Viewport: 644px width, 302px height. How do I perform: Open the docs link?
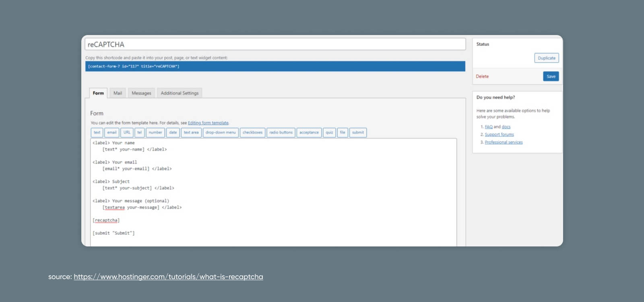[506, 127]
